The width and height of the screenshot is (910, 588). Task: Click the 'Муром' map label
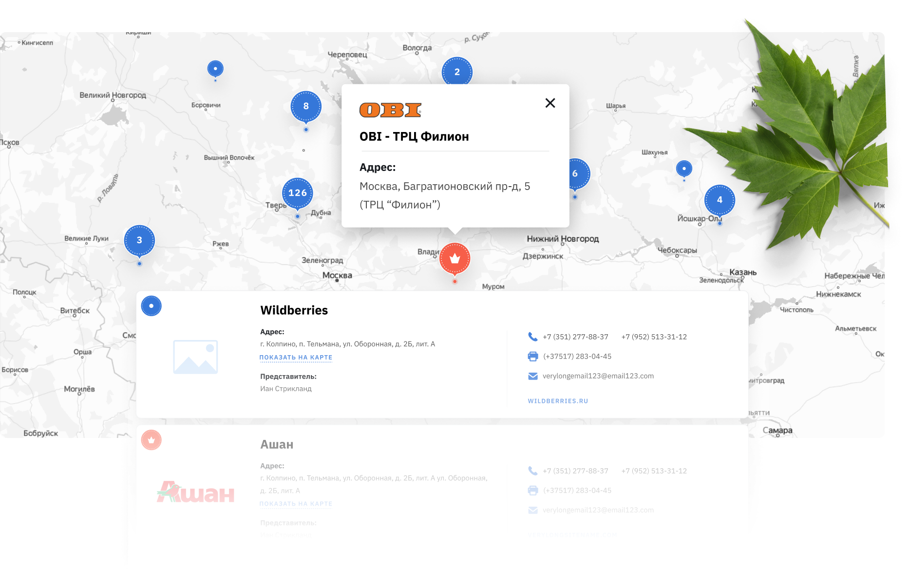tap(493, 286)
